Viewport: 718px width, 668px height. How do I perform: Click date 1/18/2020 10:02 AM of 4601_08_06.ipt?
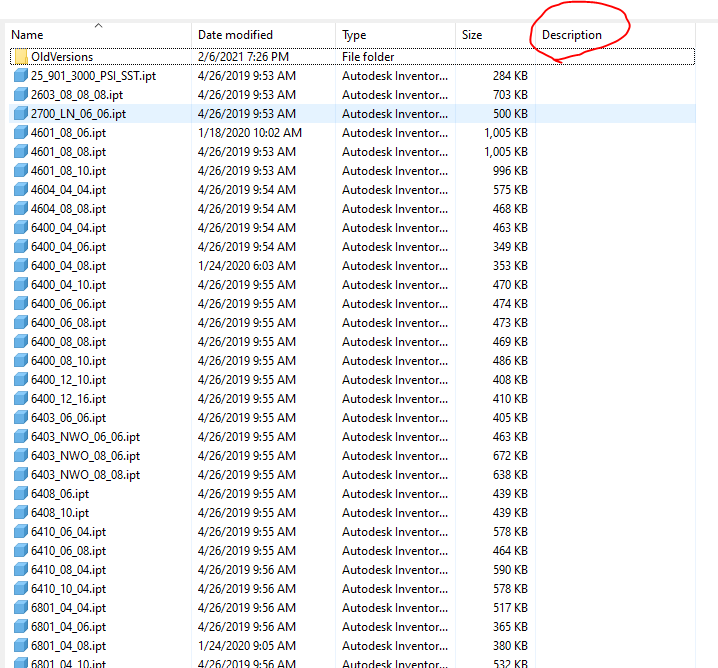click(x=250, y=133)
